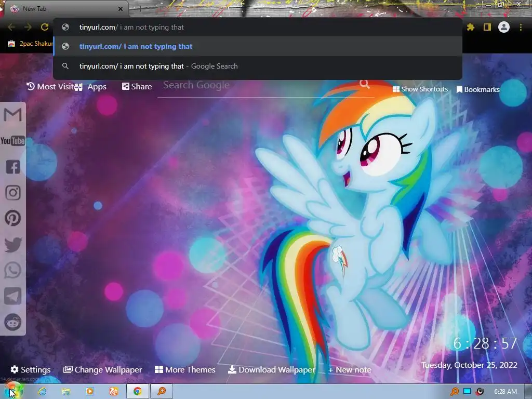Open the Most Visited list
The height and width of the screenshot is (399, 532).
(x=50, y=87)
